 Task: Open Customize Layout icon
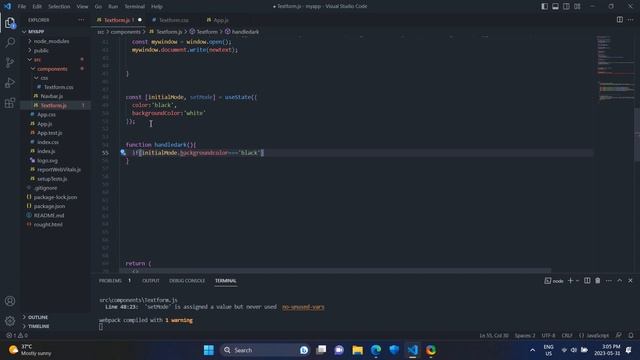577,7
